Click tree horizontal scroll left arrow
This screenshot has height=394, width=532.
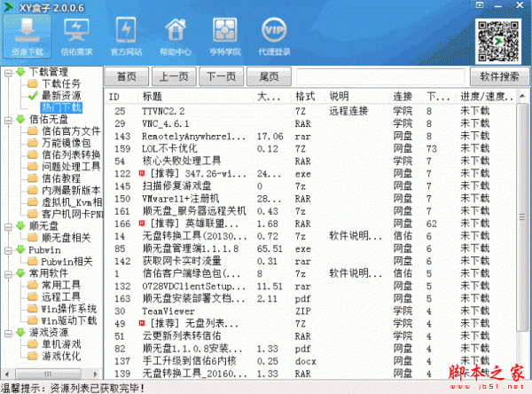7,374
